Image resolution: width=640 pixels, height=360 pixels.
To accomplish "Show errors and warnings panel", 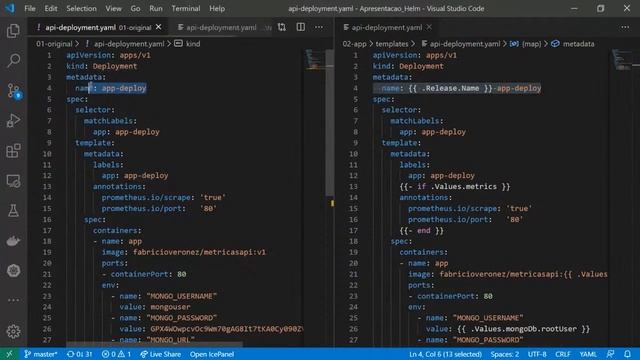I will [x=116, y=354].
